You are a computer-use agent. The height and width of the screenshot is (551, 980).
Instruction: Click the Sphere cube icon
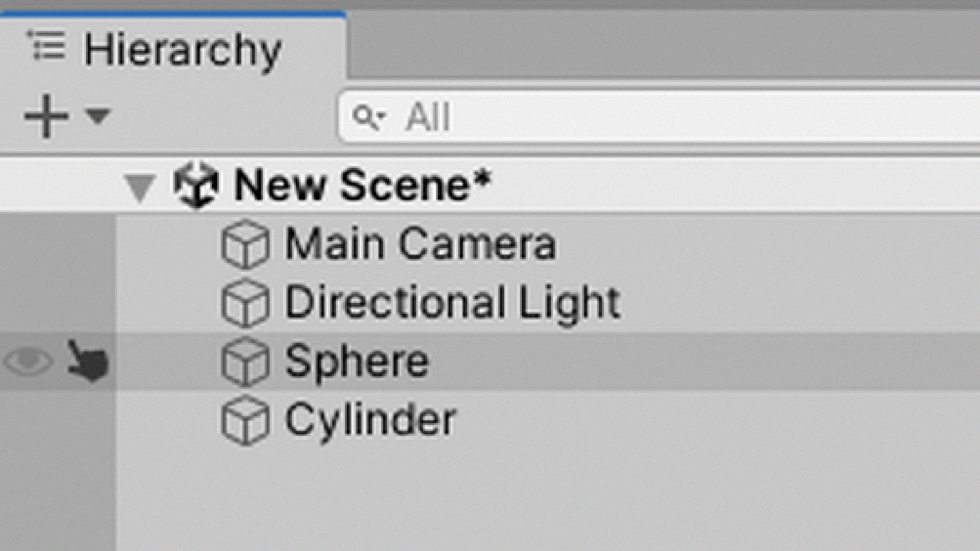245,362
